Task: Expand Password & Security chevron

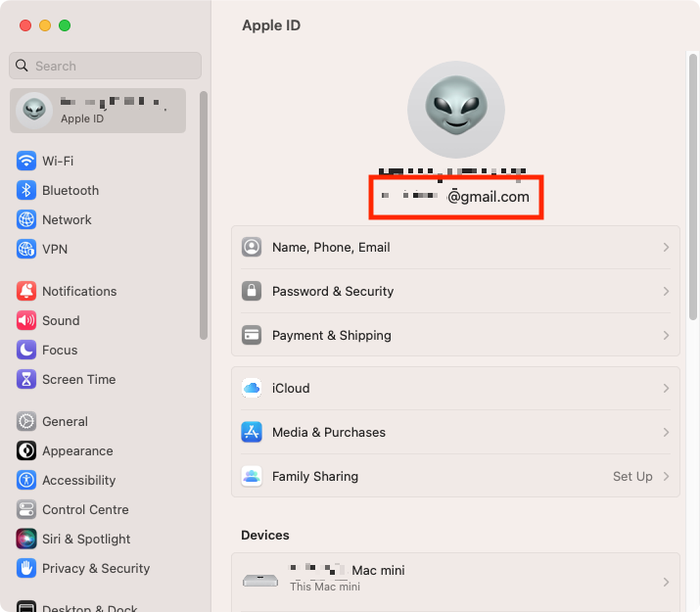Action: click(x=666, y=292)
